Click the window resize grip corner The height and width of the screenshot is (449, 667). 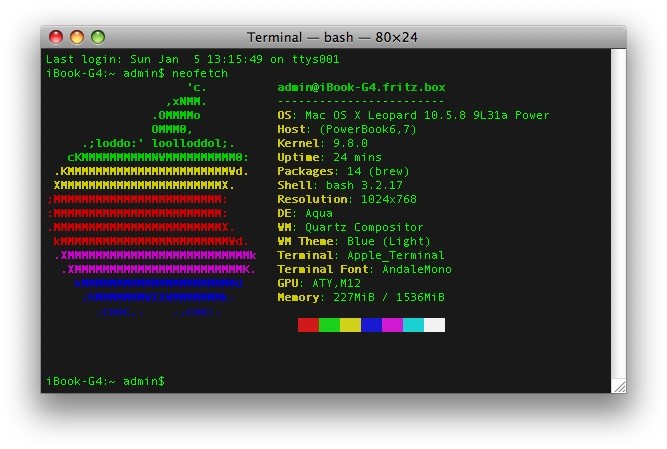[619, 386]
